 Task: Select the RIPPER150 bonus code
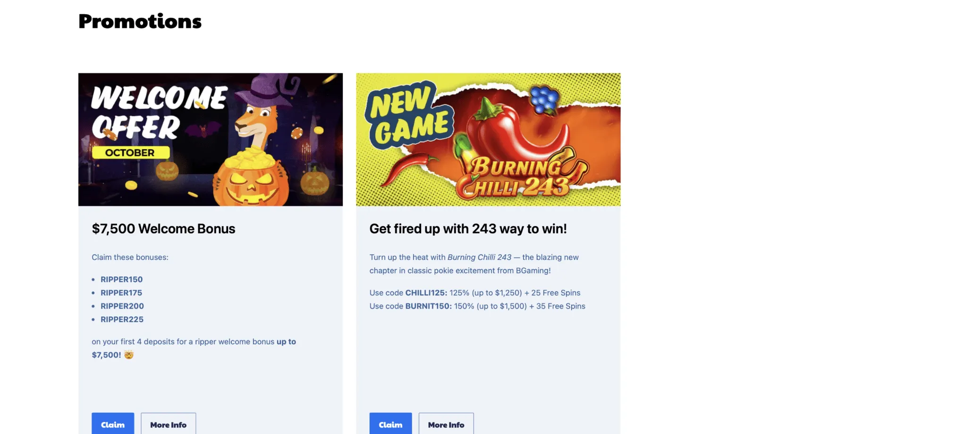point(121,279)
